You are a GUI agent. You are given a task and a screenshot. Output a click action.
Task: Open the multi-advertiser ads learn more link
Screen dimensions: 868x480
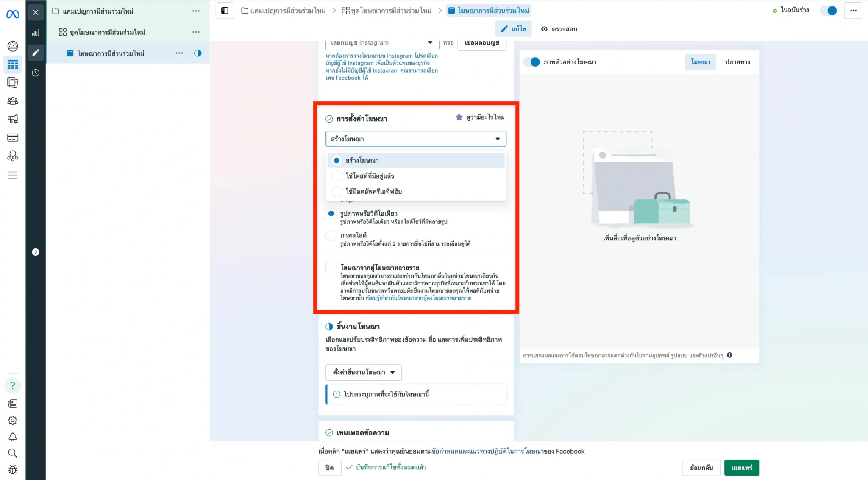tap(418, 298)
